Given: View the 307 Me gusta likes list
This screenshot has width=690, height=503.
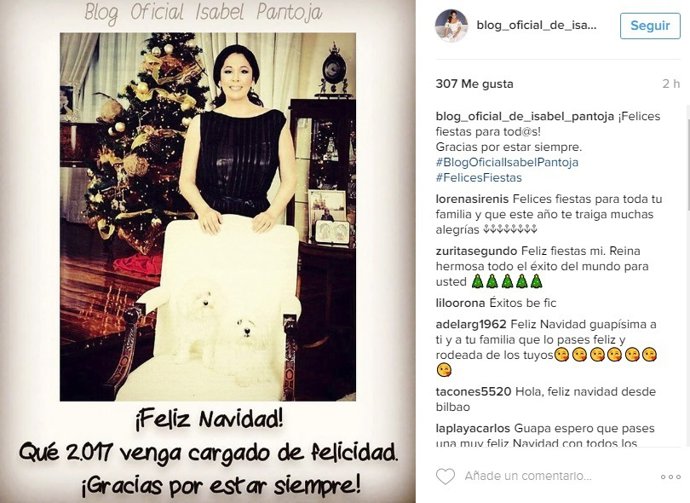Looking at the screenshot, I should click(474, 84).
